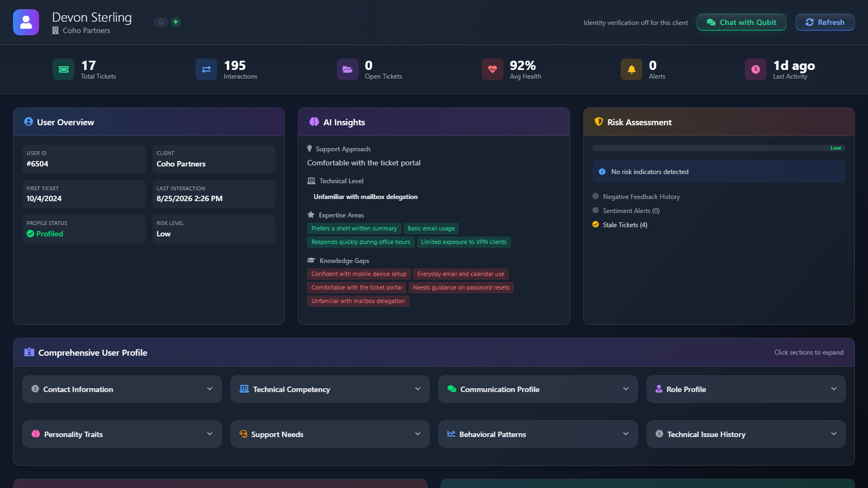The height and width of the screenshot is (488, 868).
Task: Click the Personality Traits brain icon
Action: pos(36,434)
